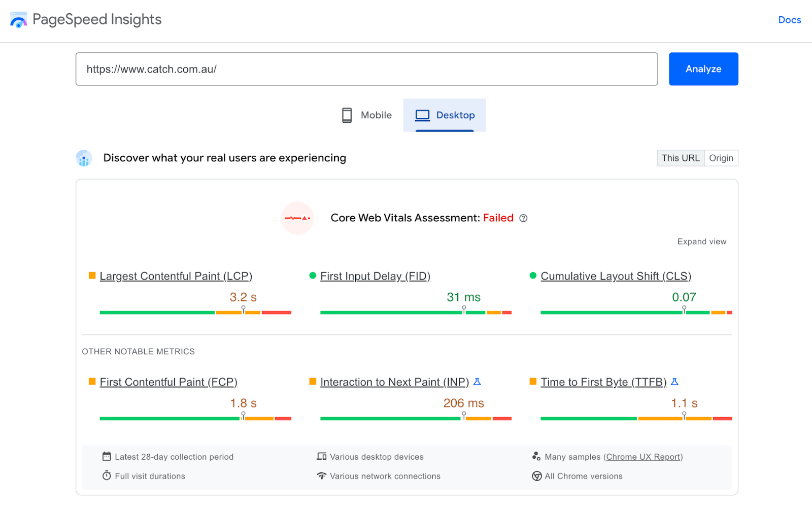Image resolution: width=812 pixels, height=512 pixels.
Task: Open Largest Contentful Paint (LCP) details
Action: tap(176, 276)
